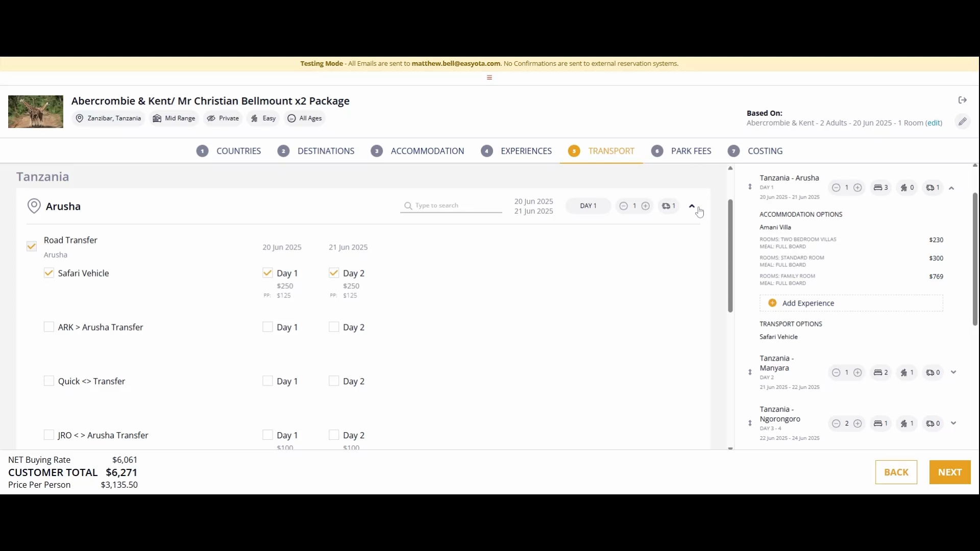
Task: Click the search magnifier icon in Arusha header
Action: pos(408,206)
